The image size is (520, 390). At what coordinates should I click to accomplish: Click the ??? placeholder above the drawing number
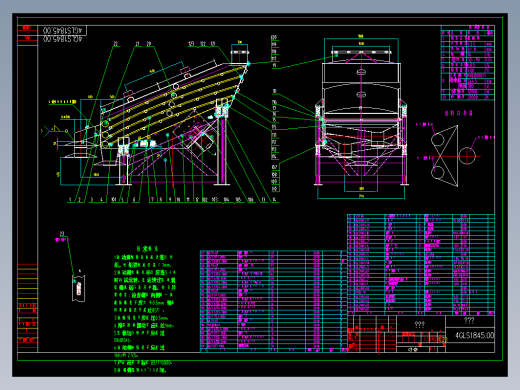tap(469, 321)
